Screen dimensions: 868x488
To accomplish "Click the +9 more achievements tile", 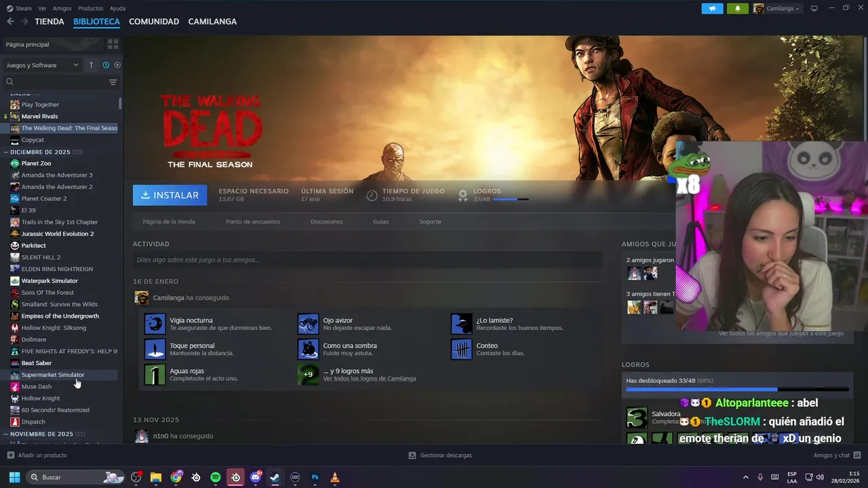I will coord(308,374).
